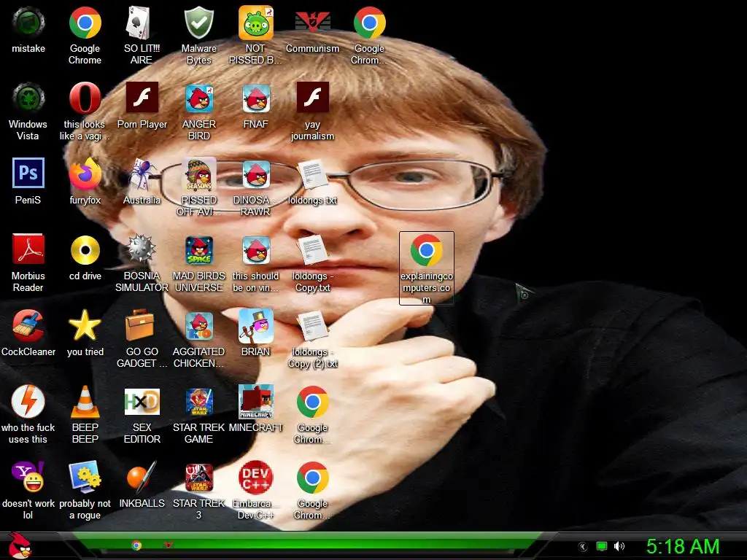The image size is (747, 560).
Task: Launch 'NOT PISSED B...' green pig icon
Action: tap(256, 24)
